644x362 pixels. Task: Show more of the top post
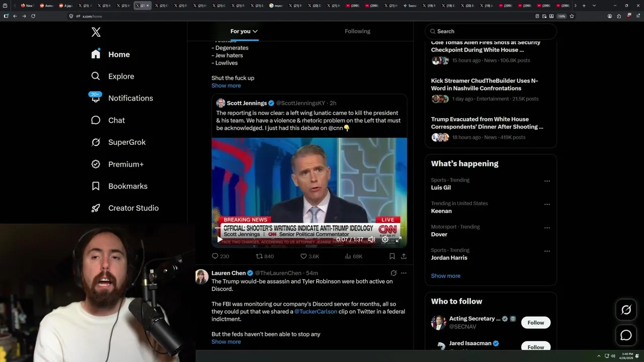pos(226,85)
